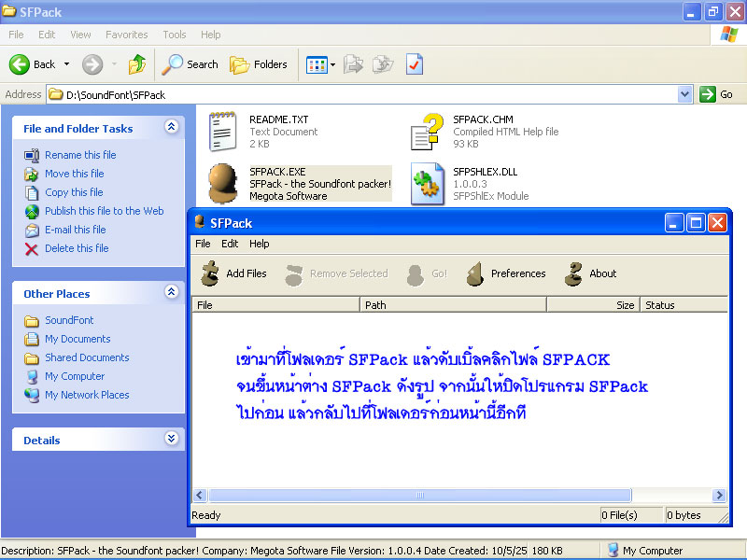Image resolution: width=747 pixels, height=560 pixels.
Task: Open the Back button history dropdown
Action: [66, 64]
